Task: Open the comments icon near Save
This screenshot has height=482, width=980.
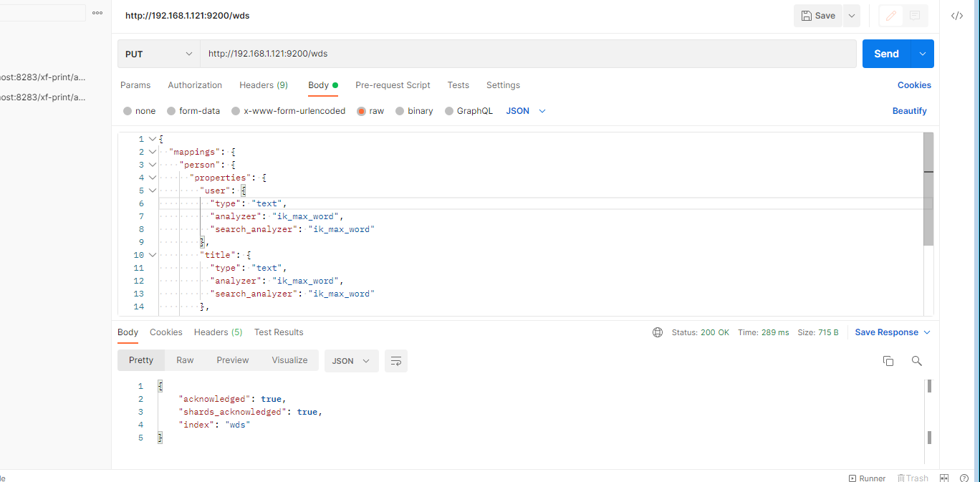Action: coord(915,16)
